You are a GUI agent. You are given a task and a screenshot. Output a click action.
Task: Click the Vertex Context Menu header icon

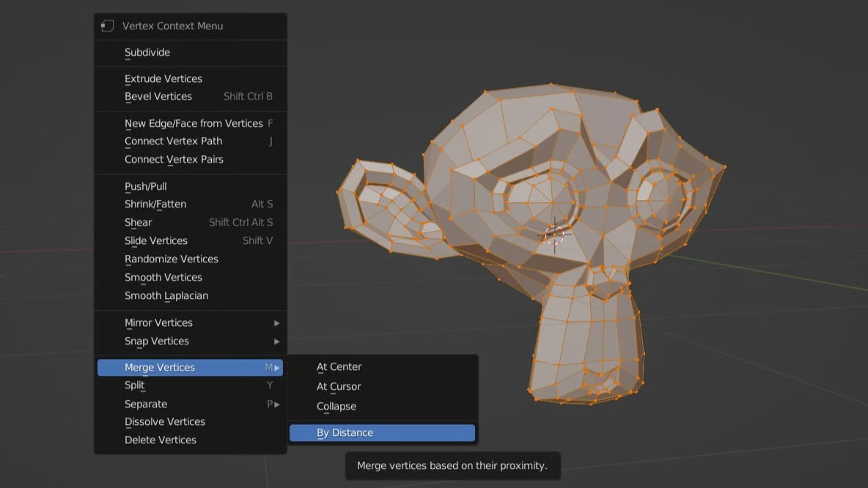click(107, 26)
